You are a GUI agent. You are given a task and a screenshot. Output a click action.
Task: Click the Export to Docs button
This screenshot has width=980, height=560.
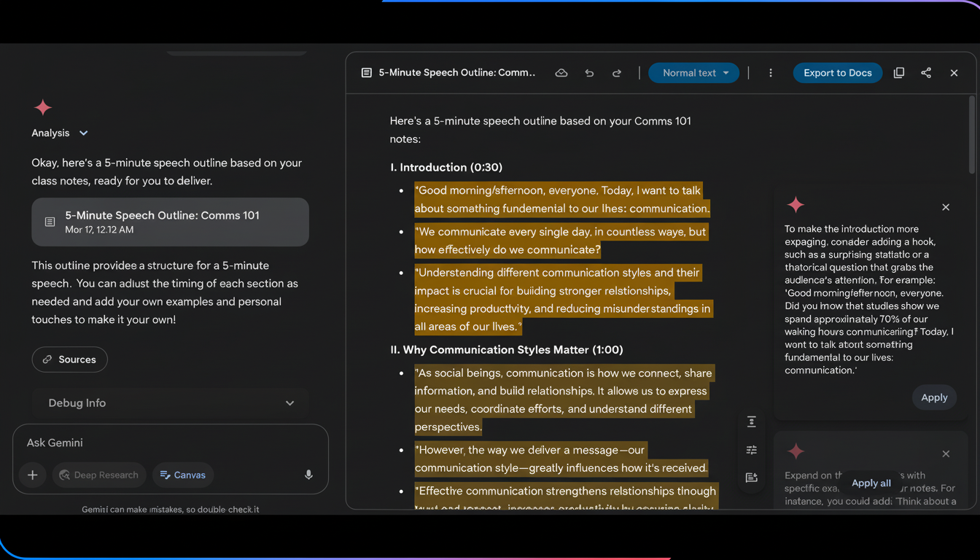point(837,73)
